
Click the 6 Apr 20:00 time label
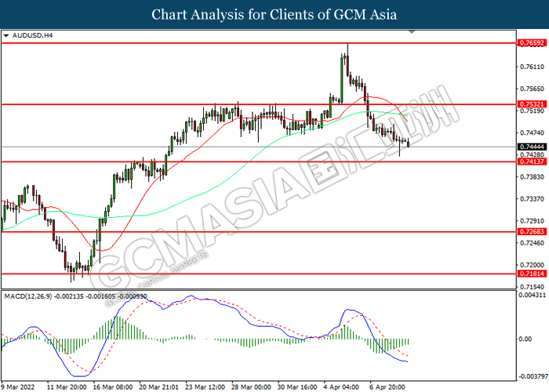click(387, 387)
